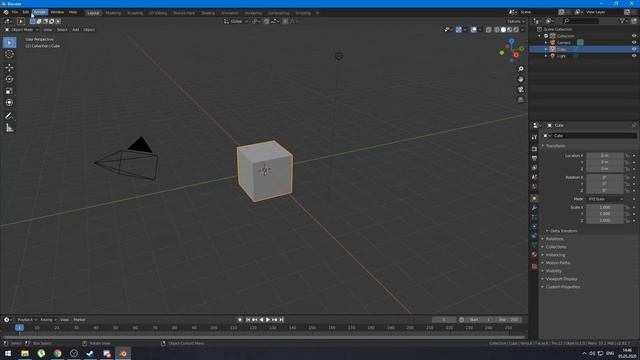
Task: Expand the Relations panel
Action: 554,239
